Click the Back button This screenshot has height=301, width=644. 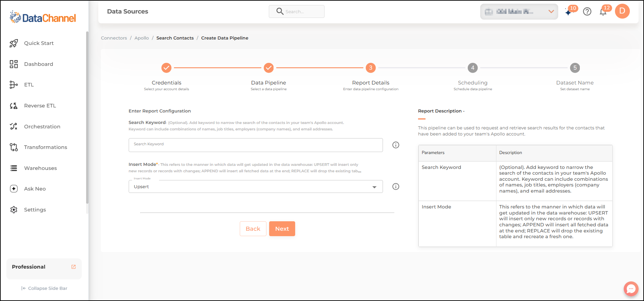253,229
